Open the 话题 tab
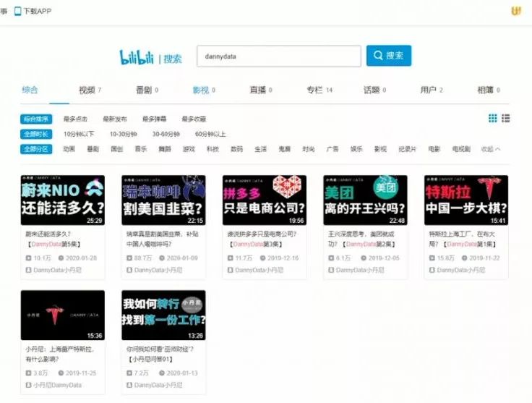This screenshot has height=403, width=532. pyautogui.click(x=375, y=90)
